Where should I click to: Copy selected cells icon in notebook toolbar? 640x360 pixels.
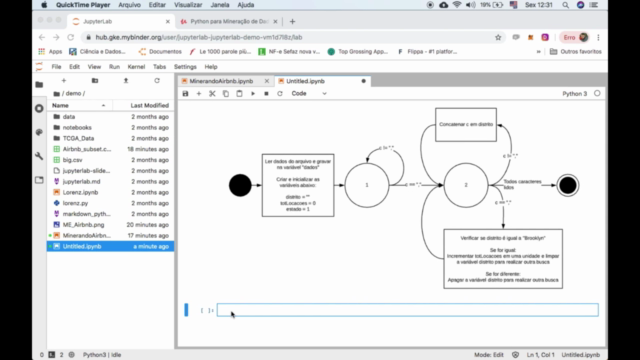[x=226, y=93]
